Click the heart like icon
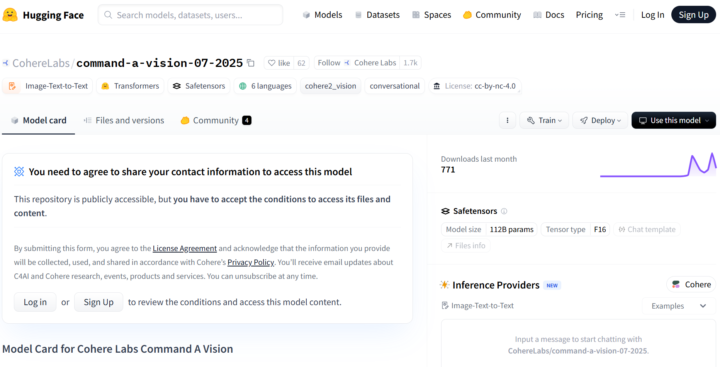 pos(271,63)
